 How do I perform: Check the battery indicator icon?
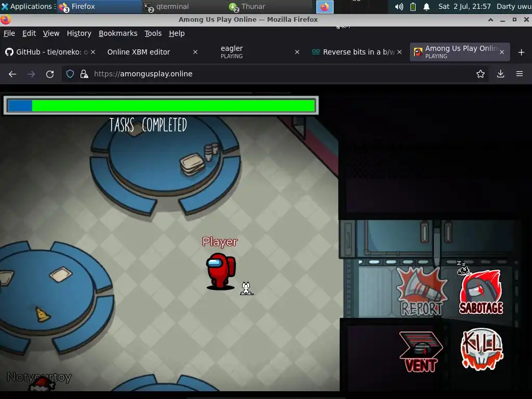click(413, 7)
